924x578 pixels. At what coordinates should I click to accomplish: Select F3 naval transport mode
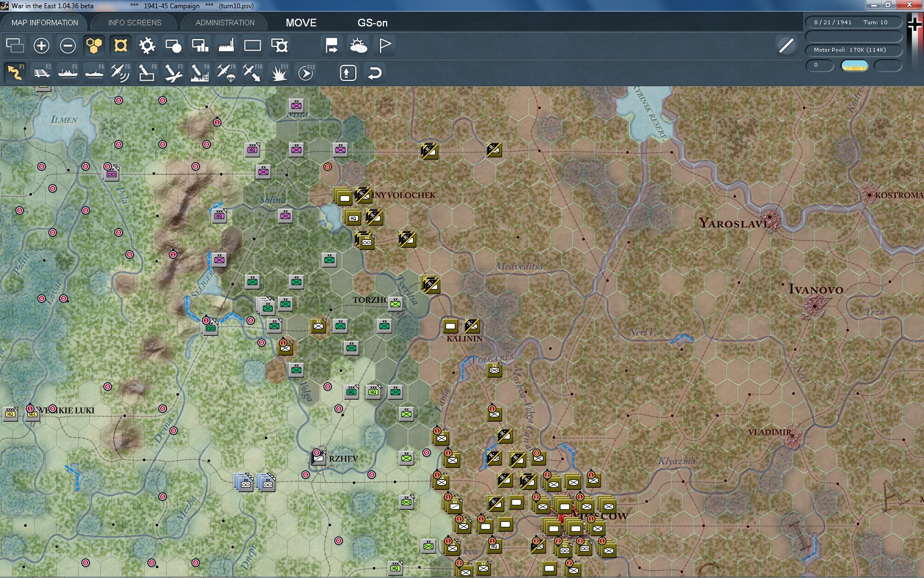(68, 72)
